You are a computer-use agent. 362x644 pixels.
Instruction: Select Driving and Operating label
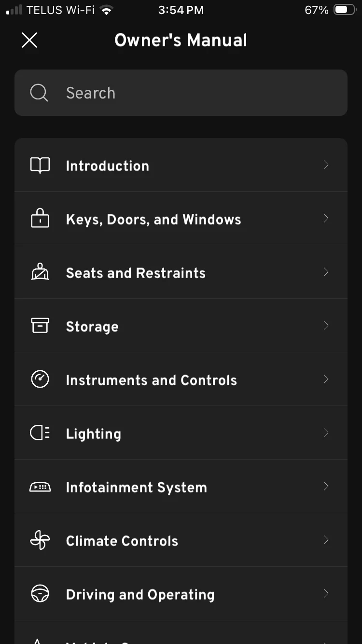point(140,595)
